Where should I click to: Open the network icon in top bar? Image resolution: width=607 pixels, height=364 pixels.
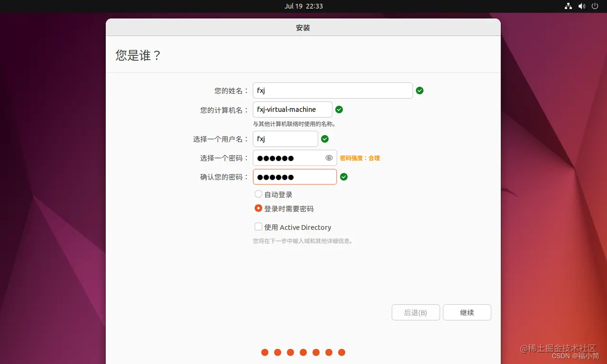click(x=568, y=6)
